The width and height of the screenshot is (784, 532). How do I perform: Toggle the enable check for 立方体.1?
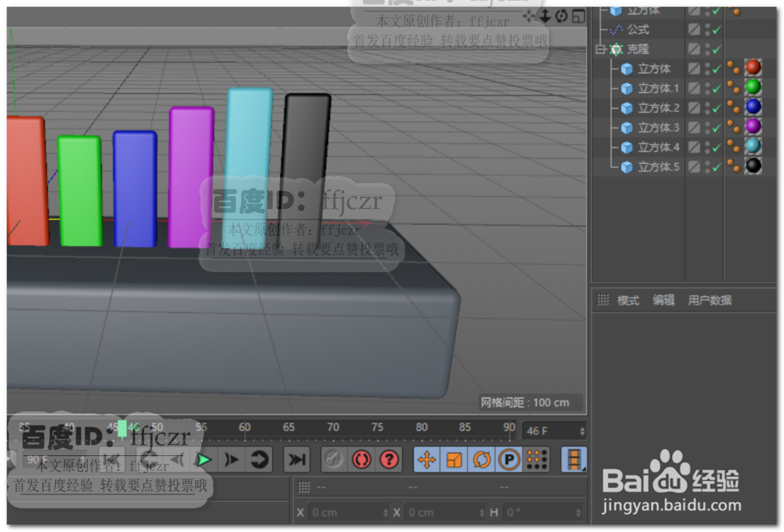click(717, 89)
